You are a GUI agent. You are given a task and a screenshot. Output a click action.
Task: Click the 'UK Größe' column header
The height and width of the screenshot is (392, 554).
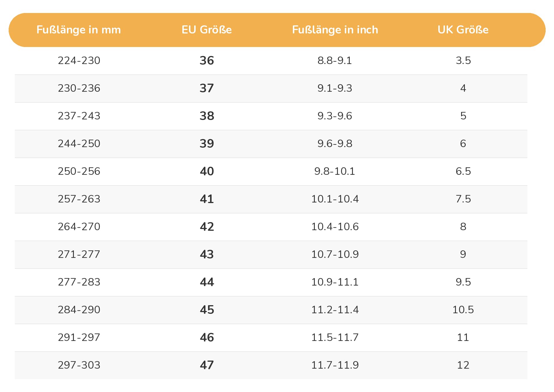[x=463, y=30]
